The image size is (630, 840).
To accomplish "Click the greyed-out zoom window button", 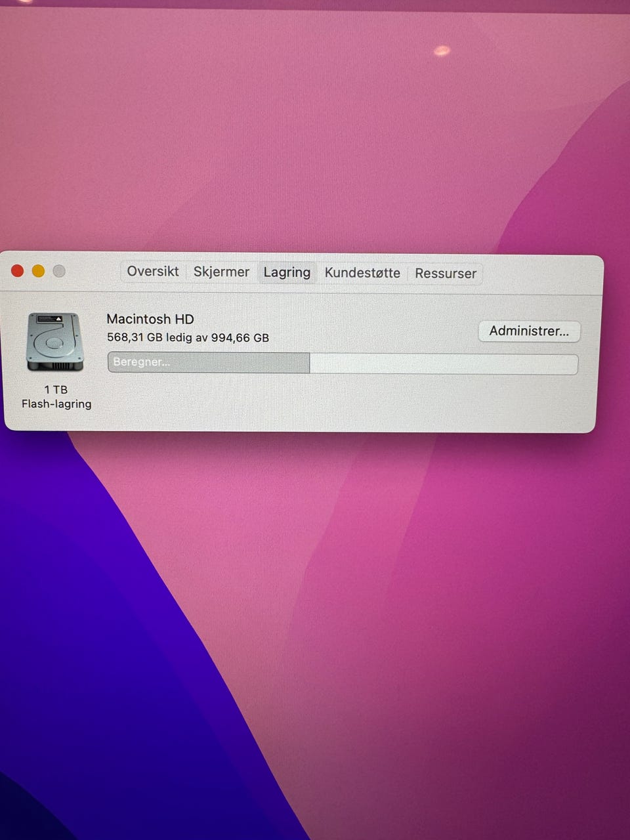I will (59, 271).
